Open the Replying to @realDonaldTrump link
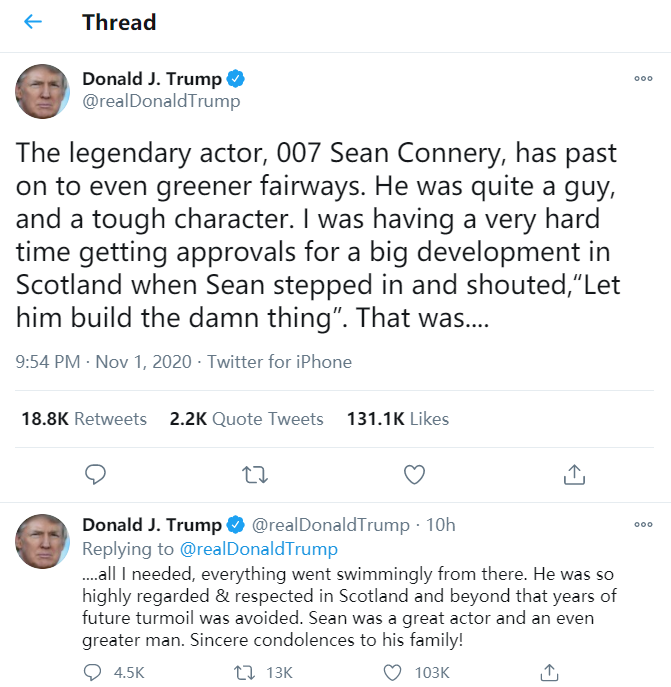The height and width of the screenshot is (687, 671). pos(258,549)
